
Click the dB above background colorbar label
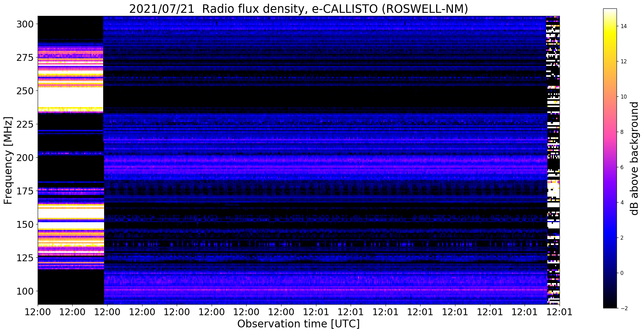[634, 158]
